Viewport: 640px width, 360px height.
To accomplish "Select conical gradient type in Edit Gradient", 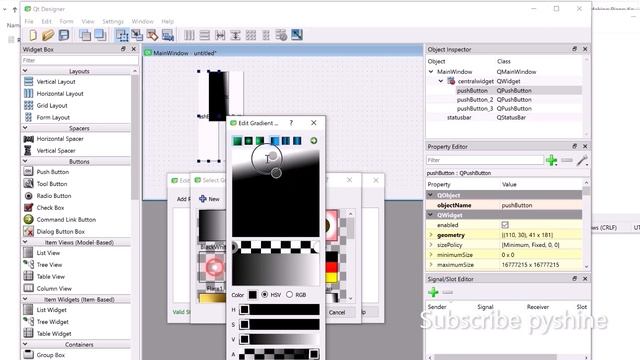I will (x=260, y=141).
